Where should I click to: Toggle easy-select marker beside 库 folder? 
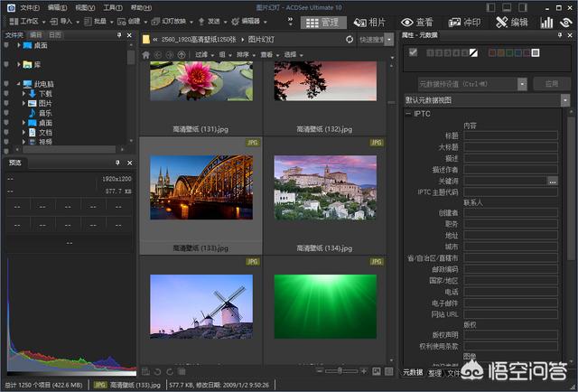(x=6, y=65)
